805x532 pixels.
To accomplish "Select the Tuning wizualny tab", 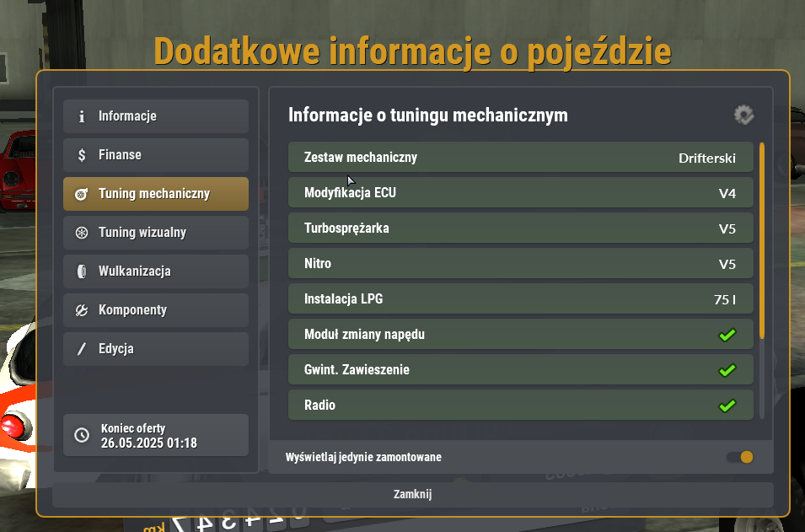I will (x=156, y=233).
